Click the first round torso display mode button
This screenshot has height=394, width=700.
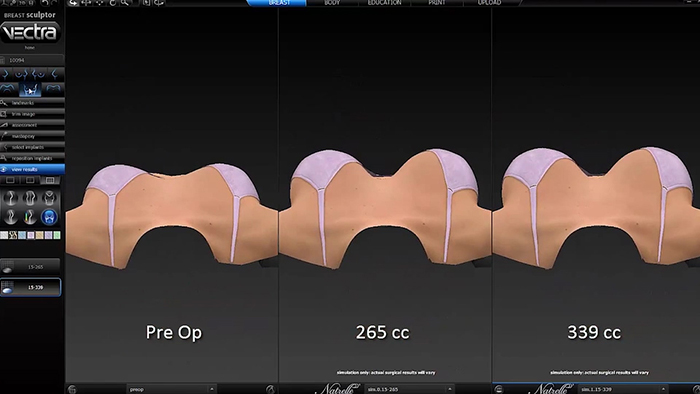[x=10, y=198]
